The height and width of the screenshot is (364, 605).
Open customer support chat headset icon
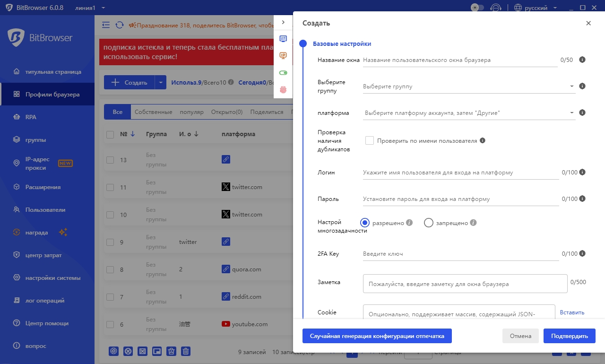pyautogui.click(x=495, y=8)
